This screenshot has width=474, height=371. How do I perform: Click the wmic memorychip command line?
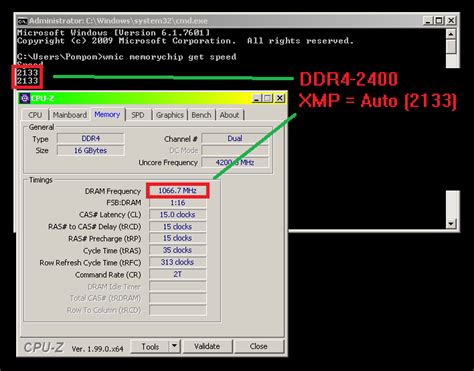coord(127,57)
